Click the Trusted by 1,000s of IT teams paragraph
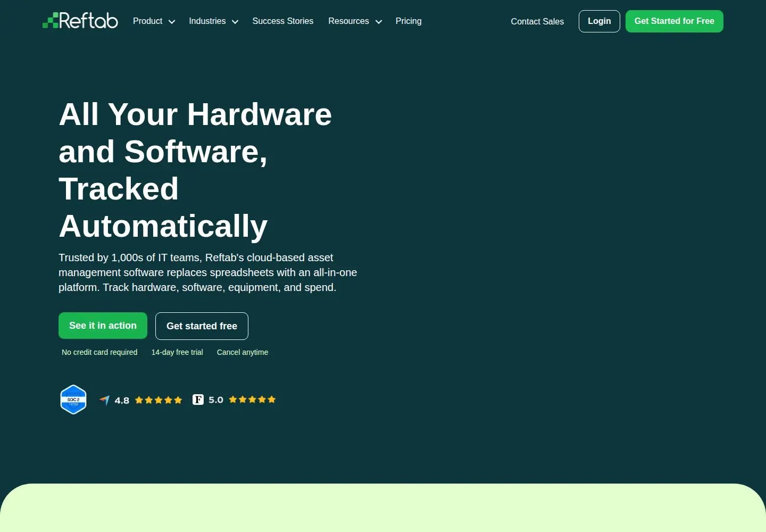The height and width of the screenshot is (532, 766). pyautogui.click(x=208, y=272)
